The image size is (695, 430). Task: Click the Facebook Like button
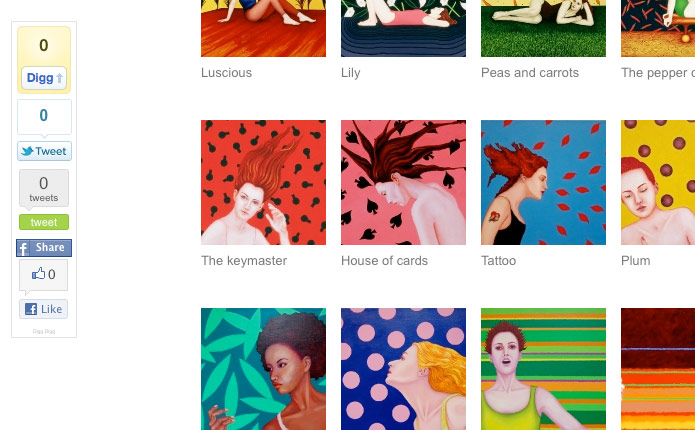(43, 309)
